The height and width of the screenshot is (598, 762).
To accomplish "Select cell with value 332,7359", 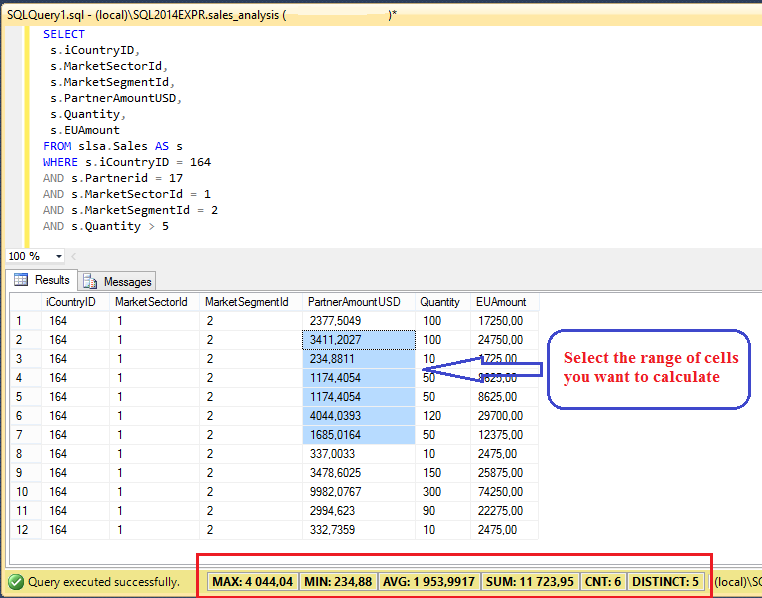I will click(x=359, y=530).
